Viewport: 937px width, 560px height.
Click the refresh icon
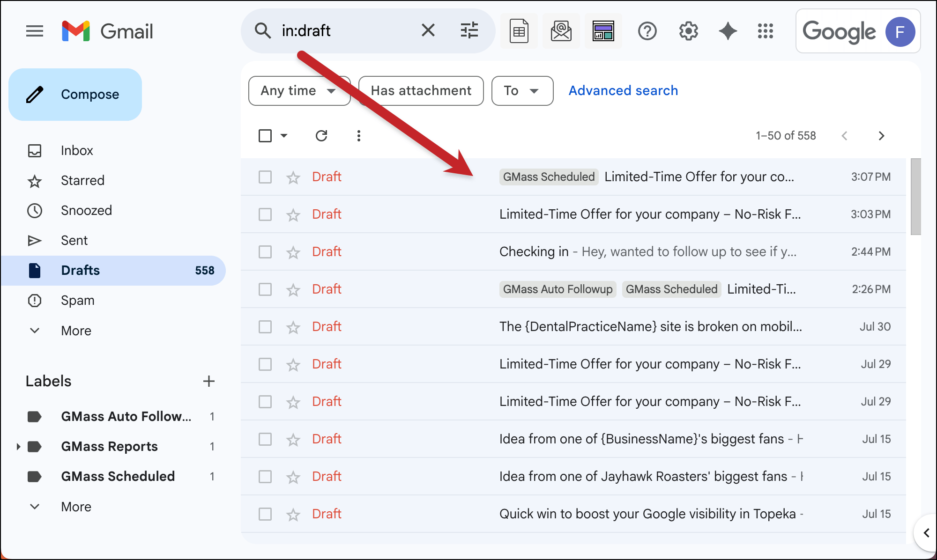[x=321, y=136]
